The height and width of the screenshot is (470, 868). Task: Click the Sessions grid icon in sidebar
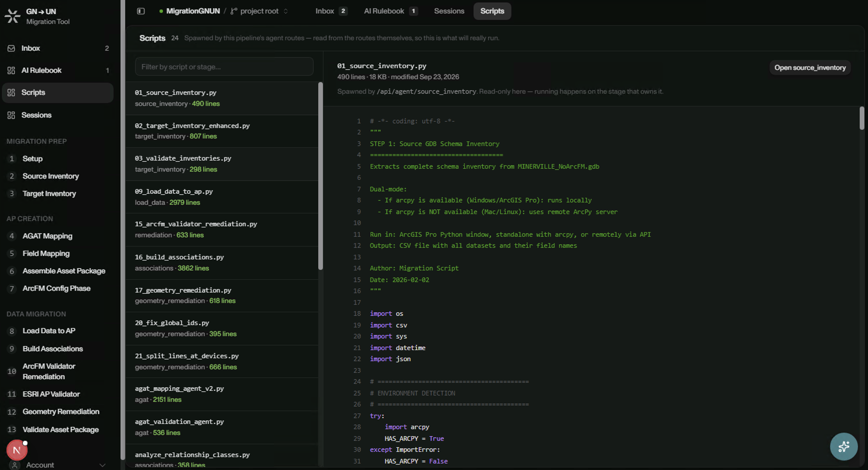click(11, 115)
